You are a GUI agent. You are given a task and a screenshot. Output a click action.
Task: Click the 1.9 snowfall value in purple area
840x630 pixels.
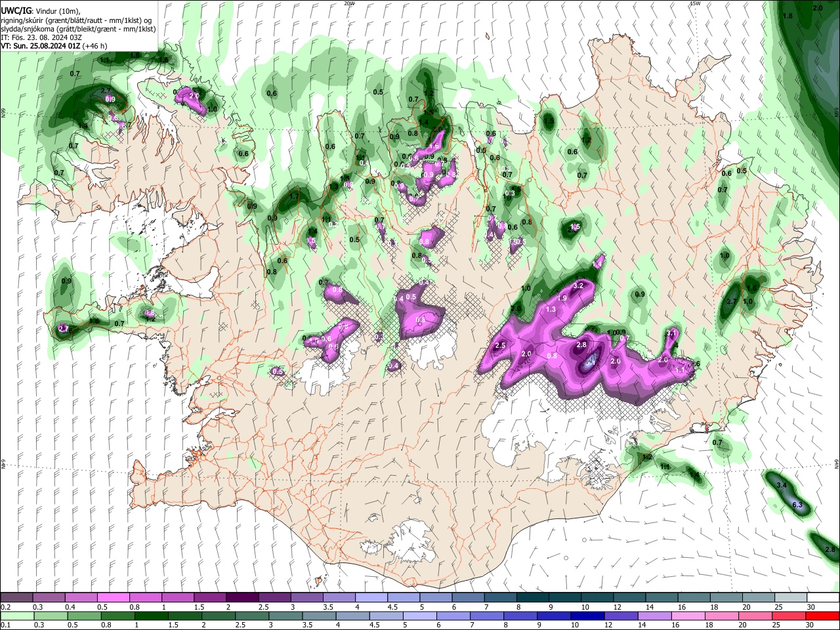tap(562, 298)
